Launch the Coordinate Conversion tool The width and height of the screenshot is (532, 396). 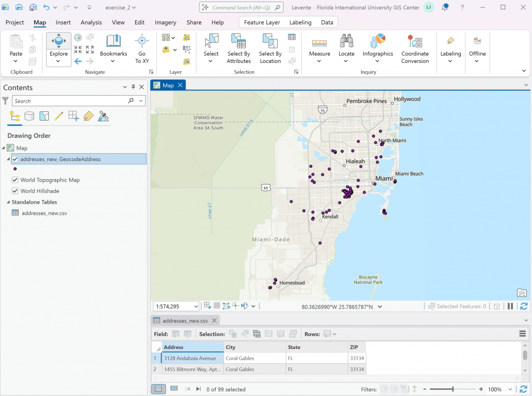coord(415,48)
